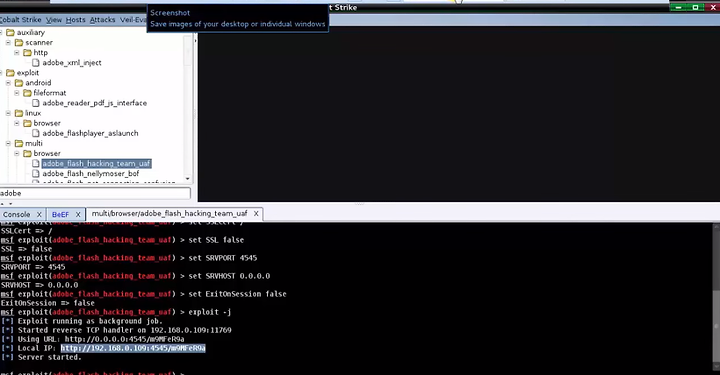Open the Hosts menu
Image resolution: width=720 pixels, height=375 pixels.
(75, 20)
